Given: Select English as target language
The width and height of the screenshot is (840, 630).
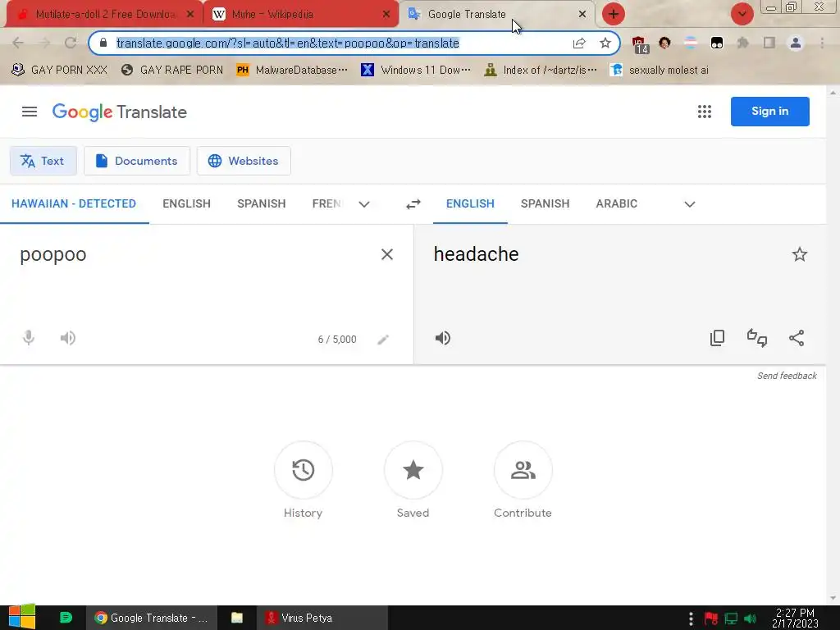Looking at the screenshot, I should click(x=470, y=203).
